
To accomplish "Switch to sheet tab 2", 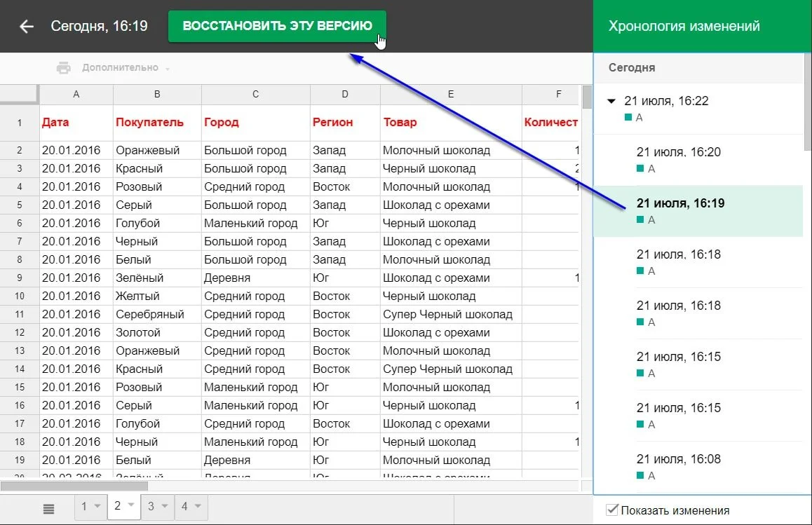I will point(118,506).
